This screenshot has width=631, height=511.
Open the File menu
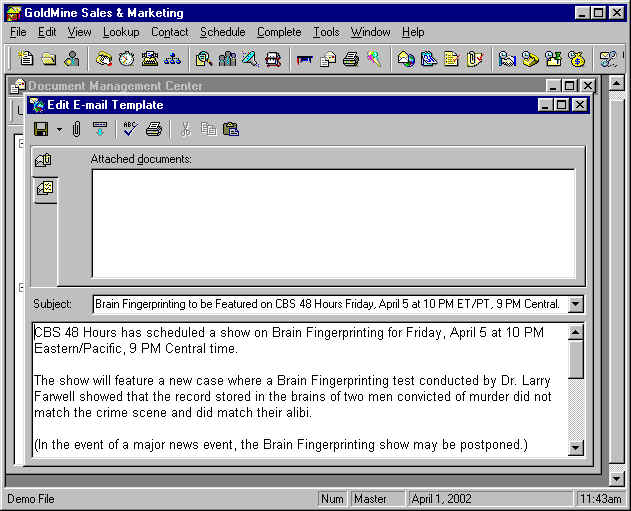point(18,32)
